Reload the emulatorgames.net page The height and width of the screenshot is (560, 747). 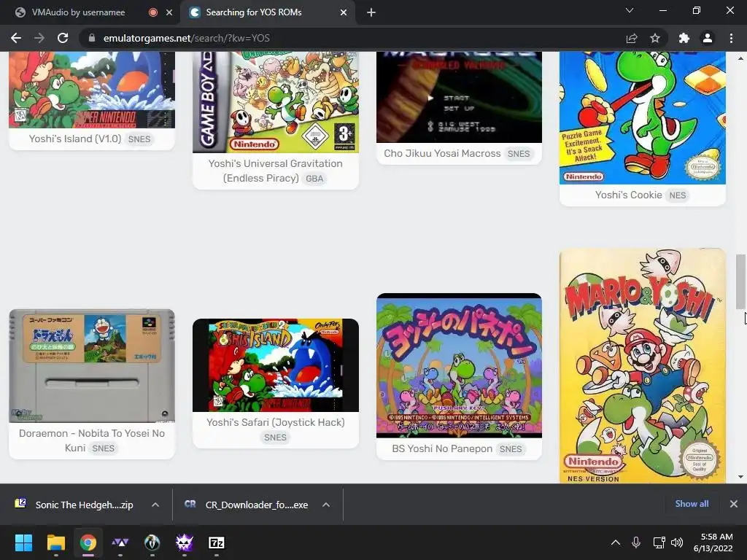click(x=63, y=38)
